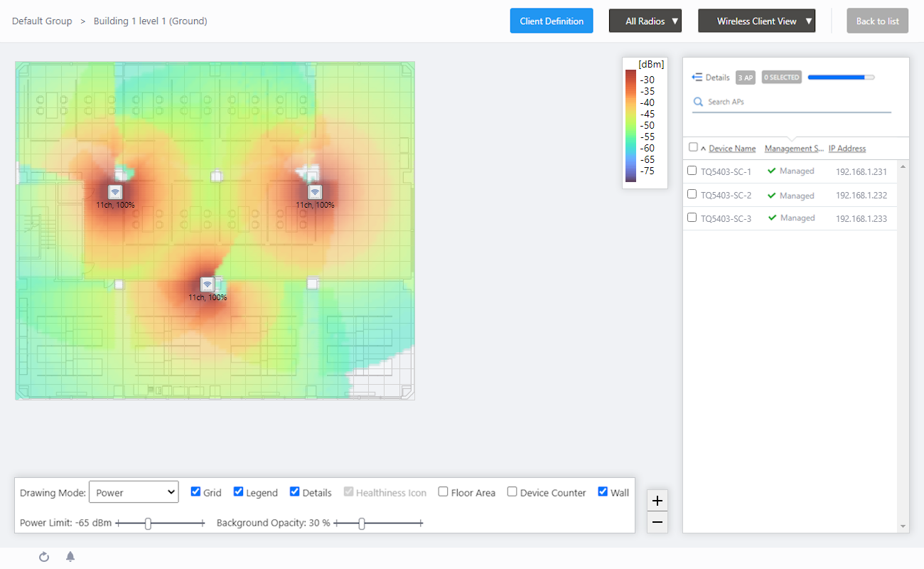Expand the Wireless Client View dropdown
924x569 pixels.
click(x=756, y=21)
